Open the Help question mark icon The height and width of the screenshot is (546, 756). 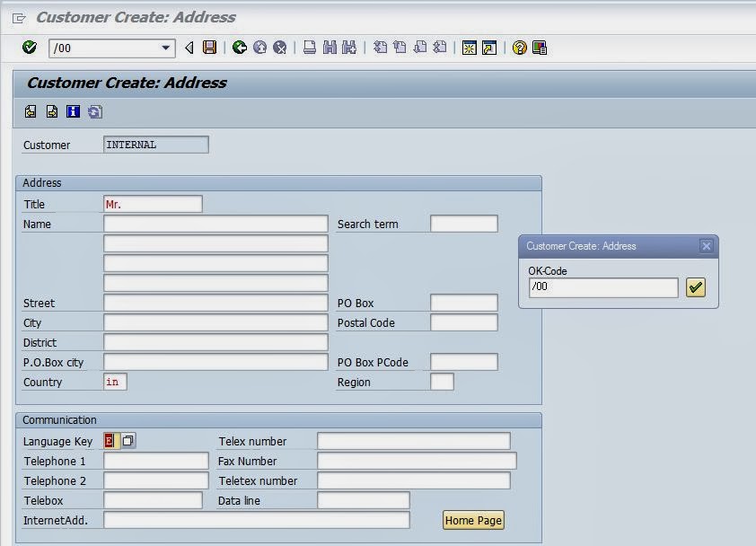(x=517, y=48)
